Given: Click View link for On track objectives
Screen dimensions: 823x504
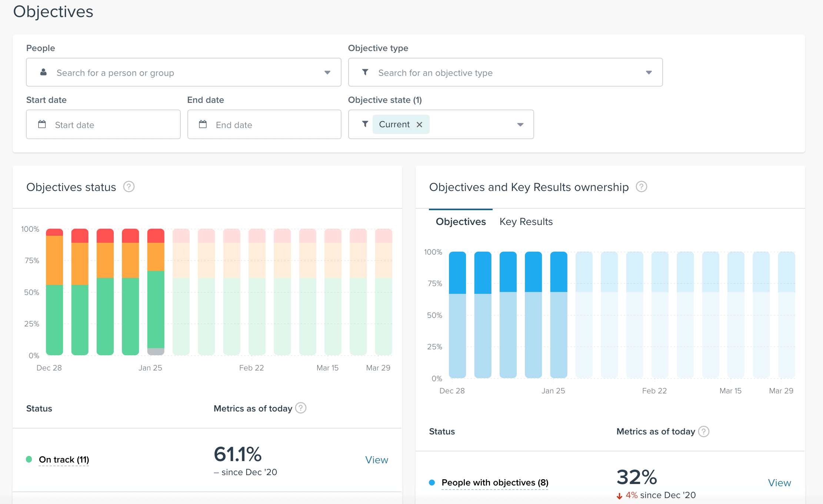Looking at the screenshot, I should click(x=376, y=460).
